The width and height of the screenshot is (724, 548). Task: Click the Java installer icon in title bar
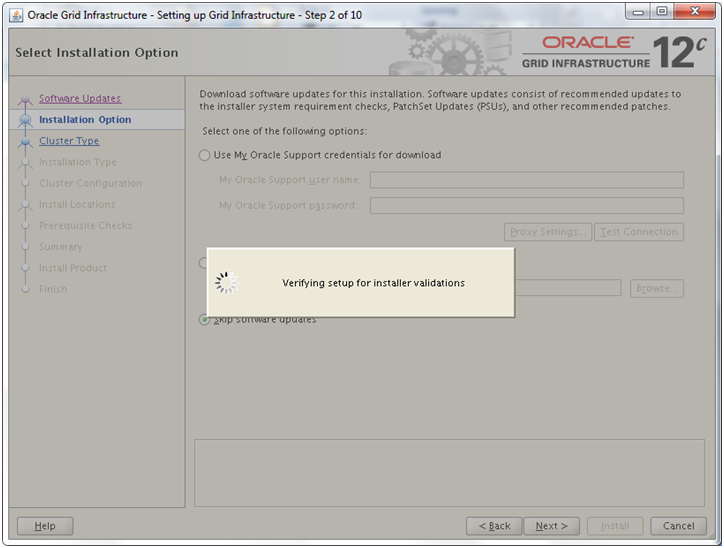[16, 15]
